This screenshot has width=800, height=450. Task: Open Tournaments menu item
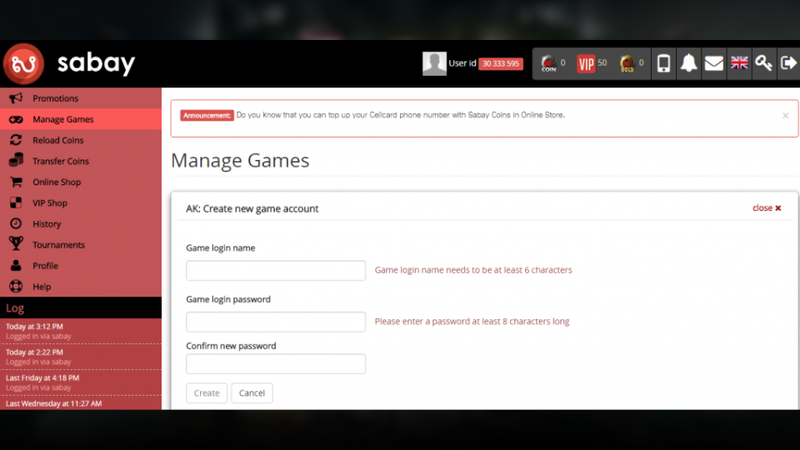[81, 244]
